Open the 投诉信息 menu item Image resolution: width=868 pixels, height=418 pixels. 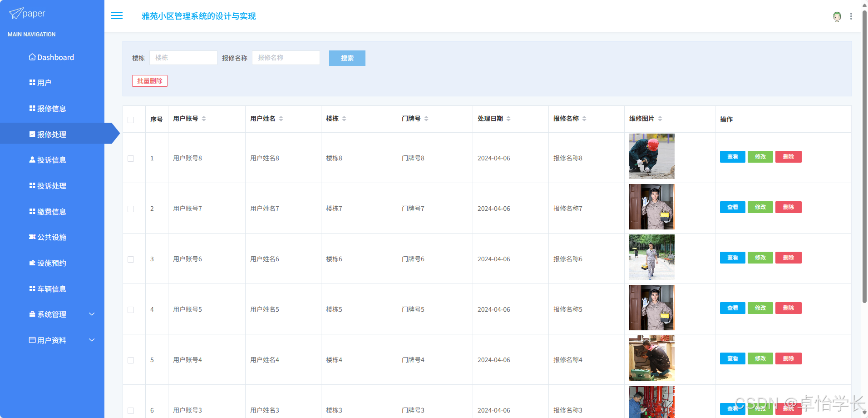52,160
